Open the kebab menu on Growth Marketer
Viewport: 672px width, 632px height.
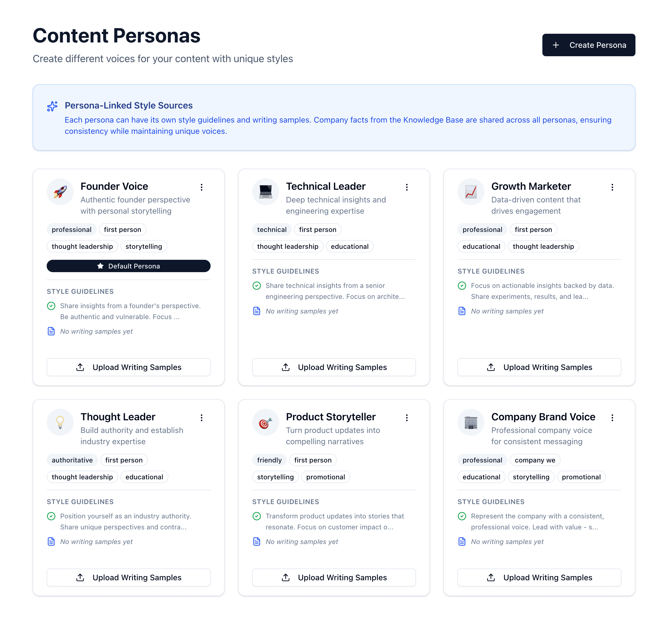pos(612,187)
